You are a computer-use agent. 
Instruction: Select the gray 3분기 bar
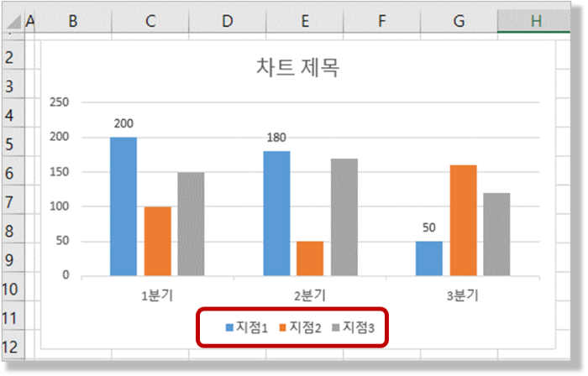[x=496, y=234]
